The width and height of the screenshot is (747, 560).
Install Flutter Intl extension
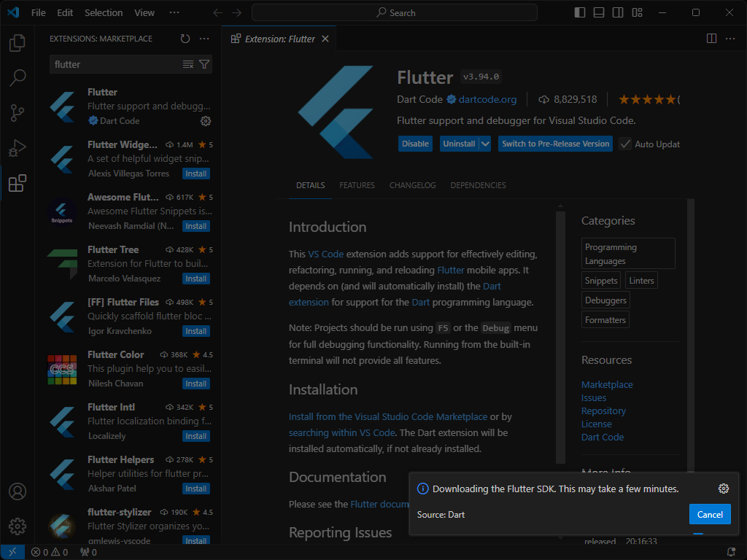pyautogui.click(x=196, y=436)
